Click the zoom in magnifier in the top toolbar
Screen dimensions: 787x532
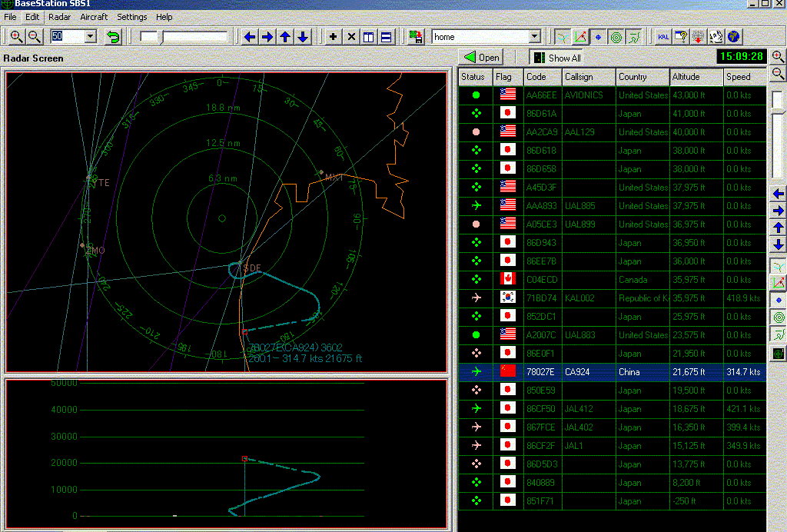point(16,37)
